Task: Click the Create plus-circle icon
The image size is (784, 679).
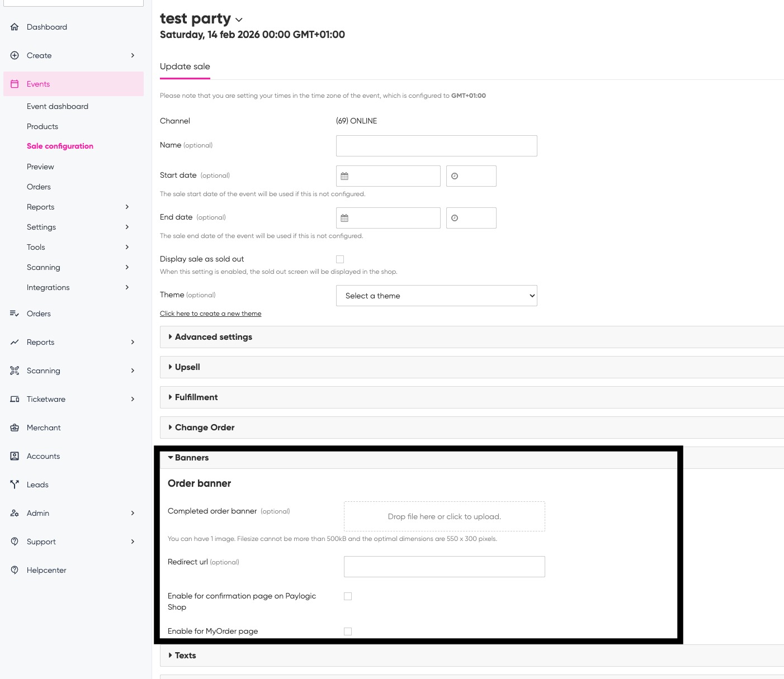Action: pos(15,55)
